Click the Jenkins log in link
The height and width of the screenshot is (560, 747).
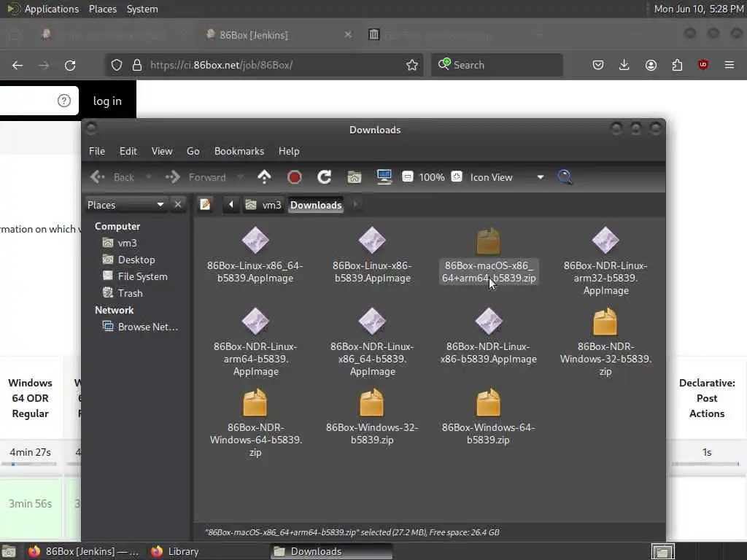[x=107, y=101]
